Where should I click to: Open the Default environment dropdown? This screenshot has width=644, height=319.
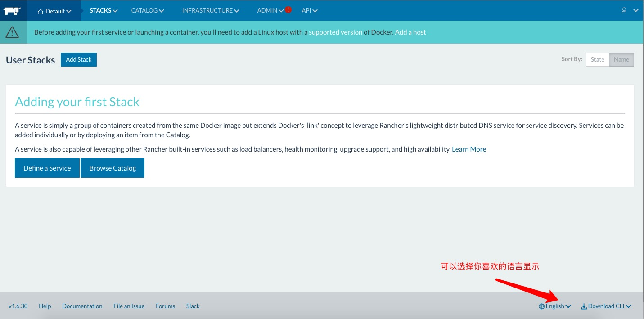54,11
